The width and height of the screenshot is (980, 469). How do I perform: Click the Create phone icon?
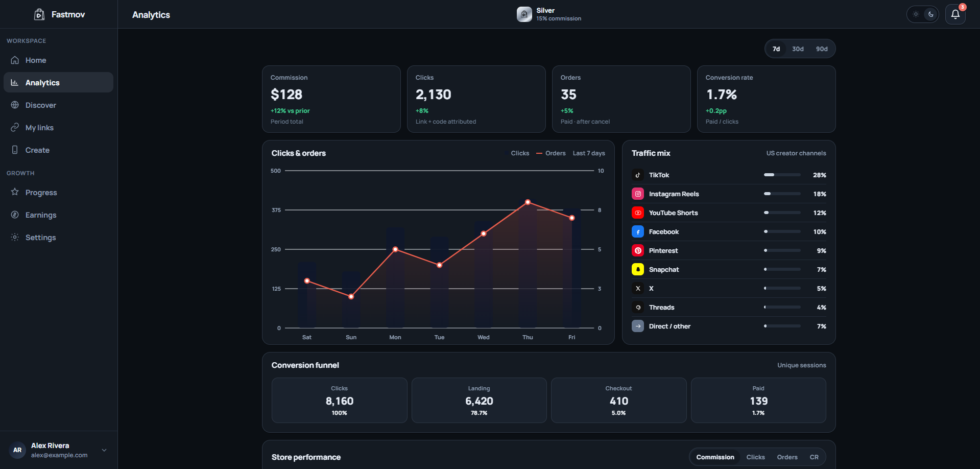[x=15, y=150]
